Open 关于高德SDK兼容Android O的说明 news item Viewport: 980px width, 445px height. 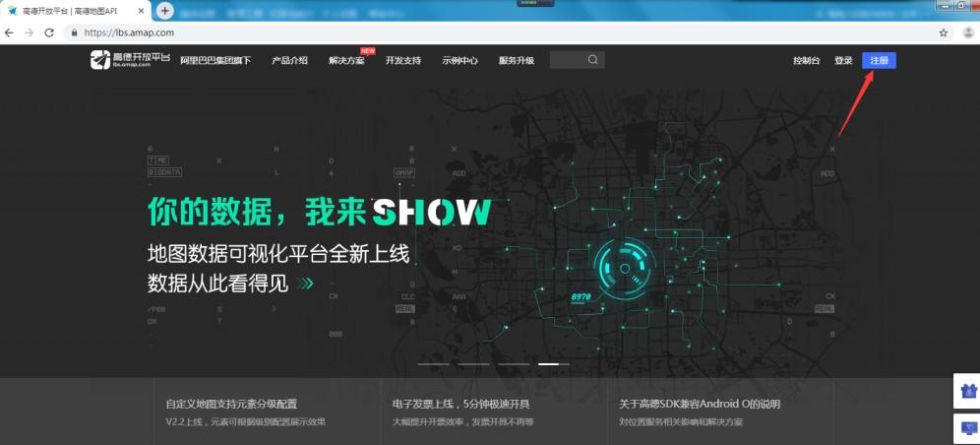click(700, 404)
